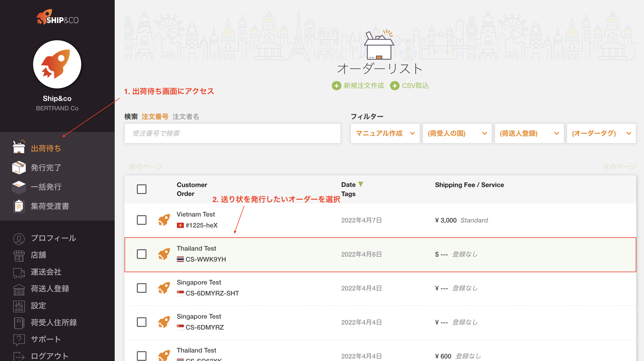Open the (荷送人登録) filter dropdown
644x361 pixels.
[529, 133]
